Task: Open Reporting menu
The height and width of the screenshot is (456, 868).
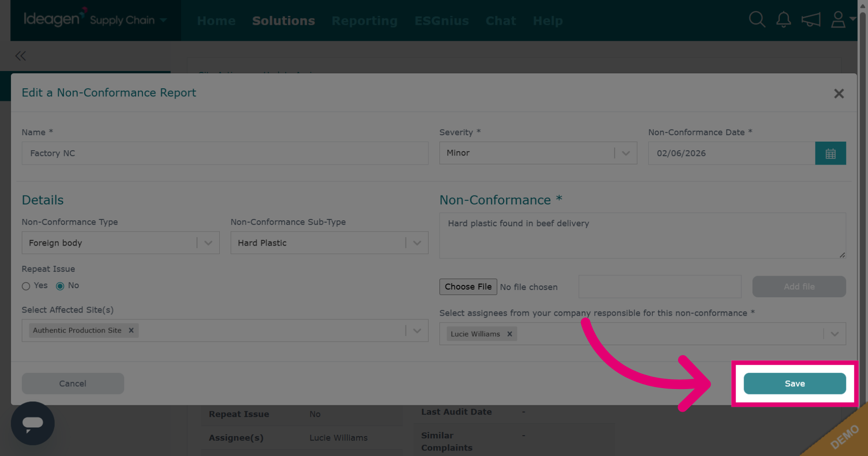Action: click(x=364, y=21)
